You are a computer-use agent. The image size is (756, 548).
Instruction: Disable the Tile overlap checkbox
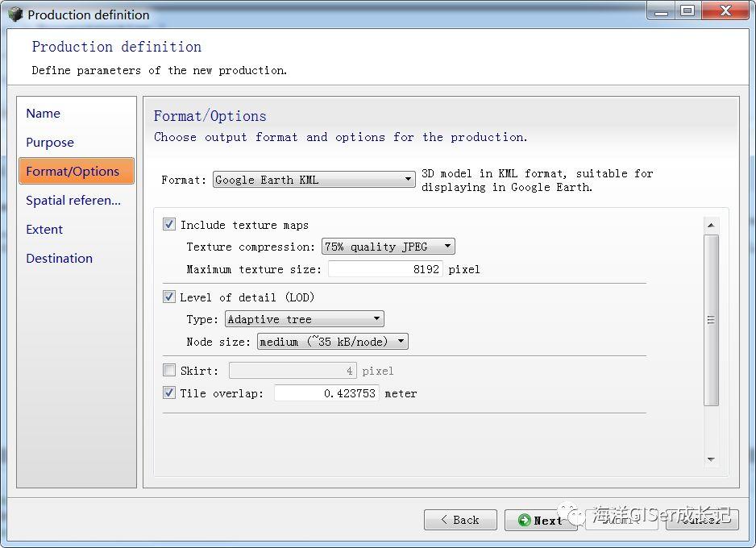tap(169, 392)
